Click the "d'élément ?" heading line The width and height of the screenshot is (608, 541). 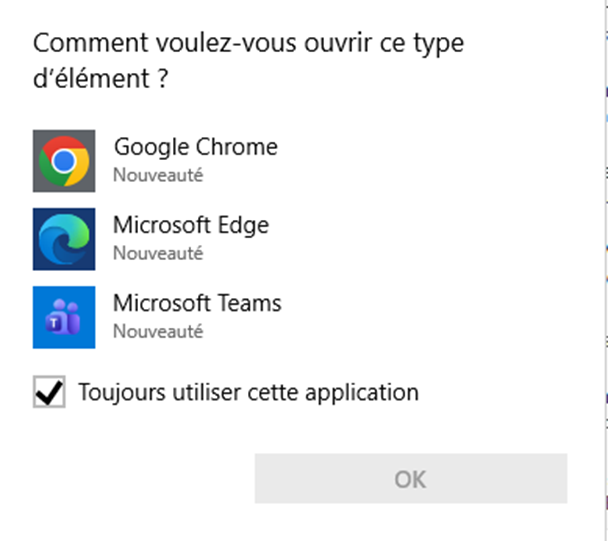tap(100, 79)
